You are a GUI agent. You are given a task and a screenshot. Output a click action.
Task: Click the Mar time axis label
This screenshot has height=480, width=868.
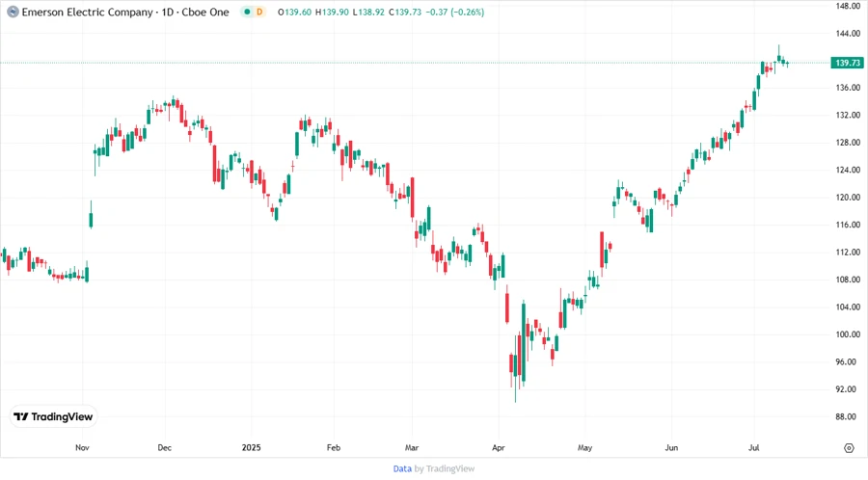click(411, 447)
